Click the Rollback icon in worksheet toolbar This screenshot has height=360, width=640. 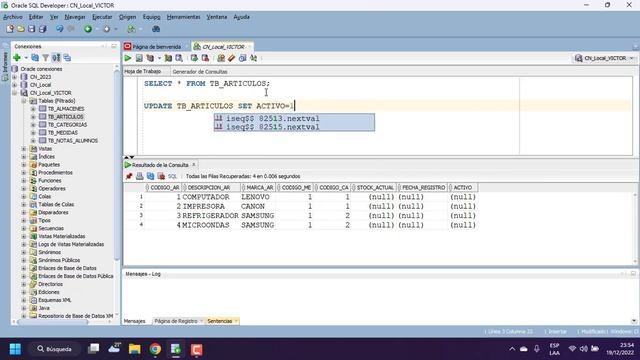(205, 58)
